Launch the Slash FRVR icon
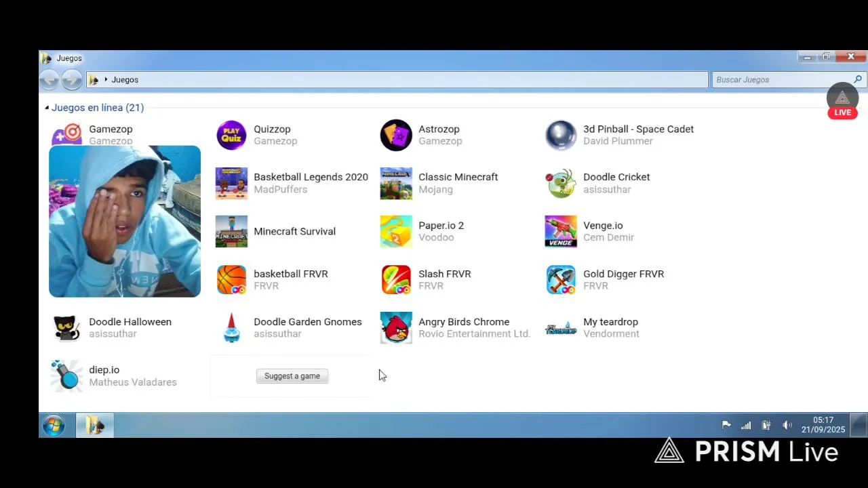The width and height of the screenshot is (868, 488). click(x=396, y=279)
